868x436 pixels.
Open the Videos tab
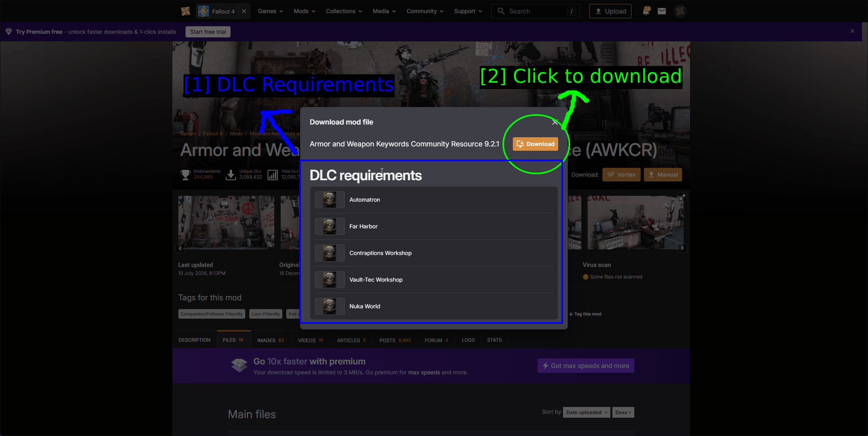[311, 340]
